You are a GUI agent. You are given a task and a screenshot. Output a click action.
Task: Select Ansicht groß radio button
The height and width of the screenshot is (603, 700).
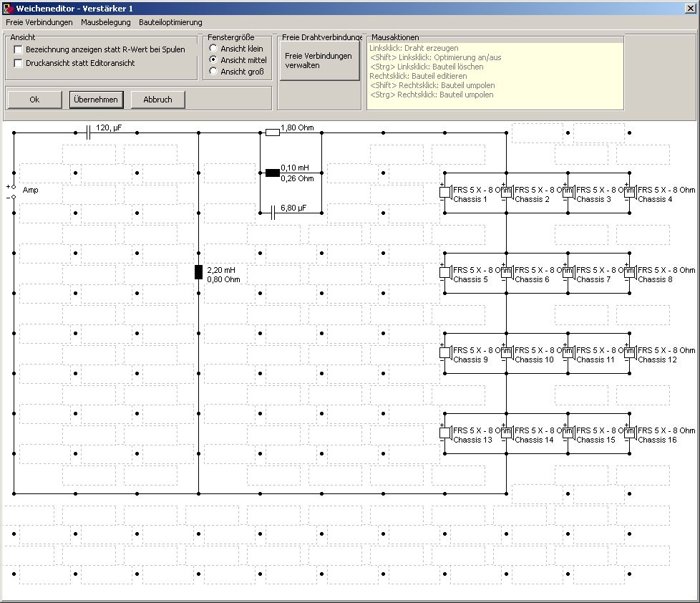213,71
